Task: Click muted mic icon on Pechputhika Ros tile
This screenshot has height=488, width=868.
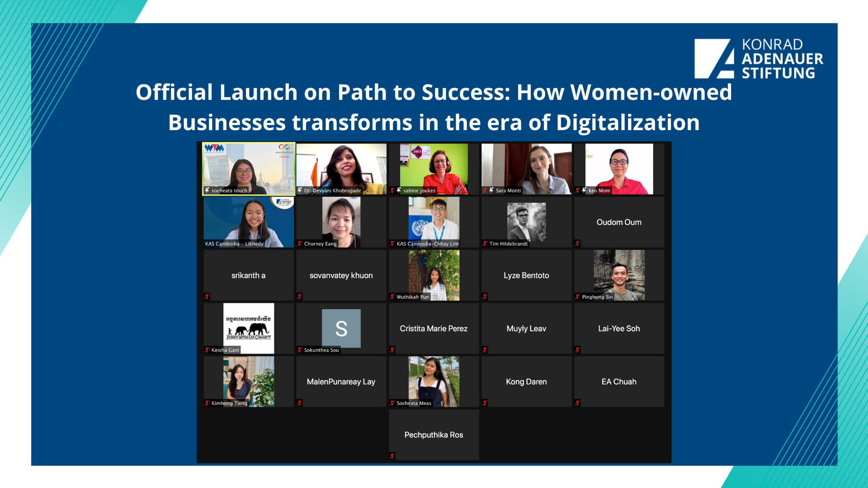Action: click(x=392, y=456)
